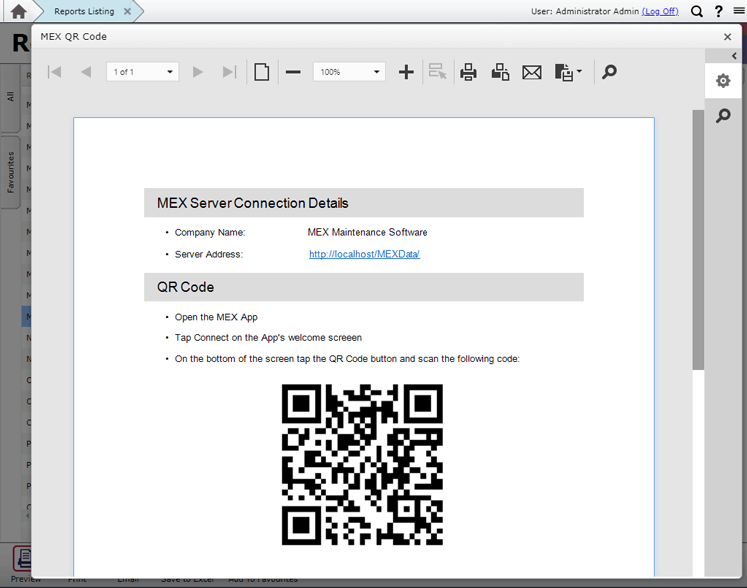
Task: Open the side panel search magnifier
Action: [723, 117]
